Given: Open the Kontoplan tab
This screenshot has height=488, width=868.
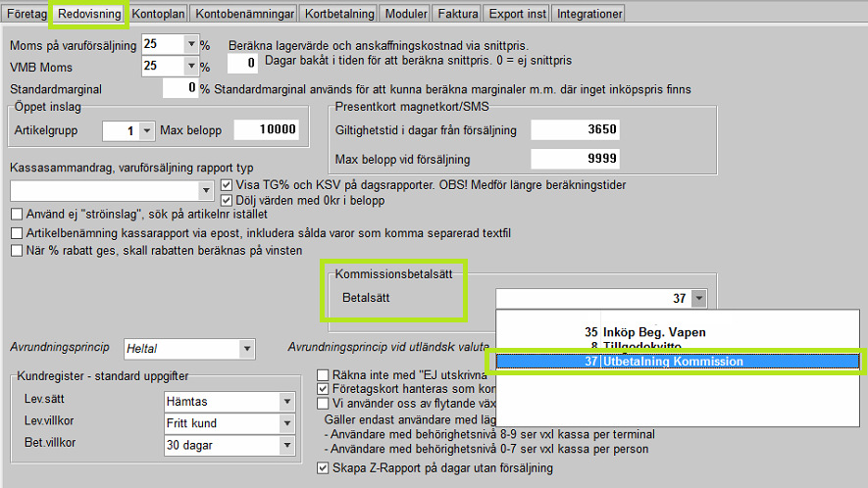Looking at the screenshot, I should point(158,14).
